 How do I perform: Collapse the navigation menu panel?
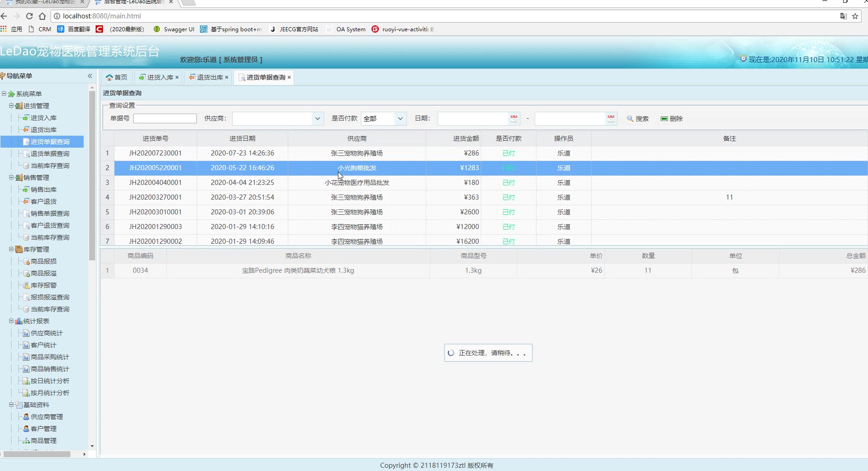tap(90, 76)
